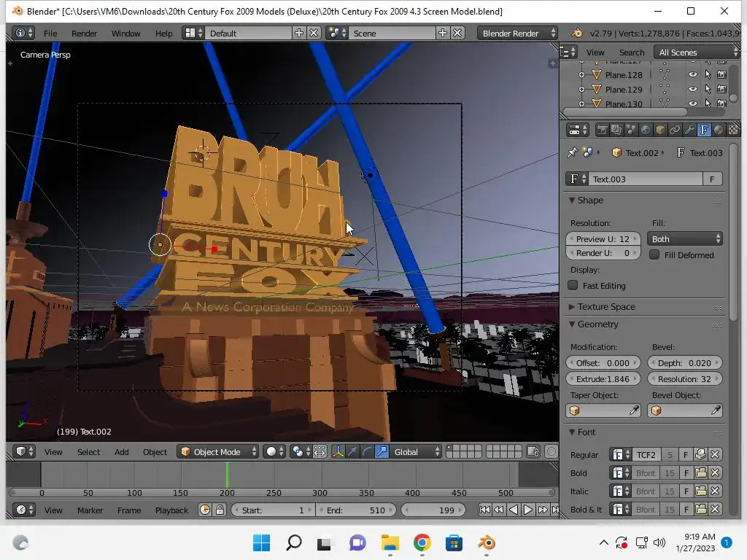The height and width of the screenshot is (560, 747).
Task: Open the 3D viewport Select menu
Action: tap(88, 452)
